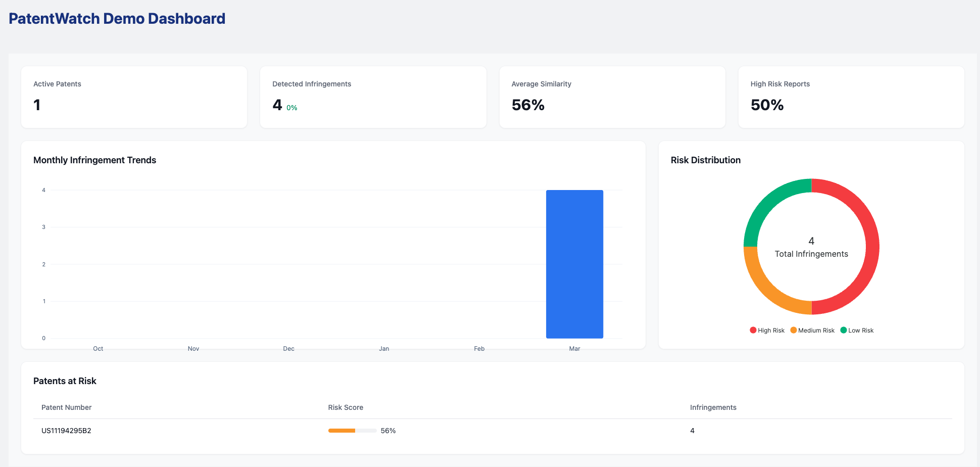Screen dimensions: 980x467
Task: Click the PatentWatch Demo Dashboard title
Action: click(x=117, y=19)
